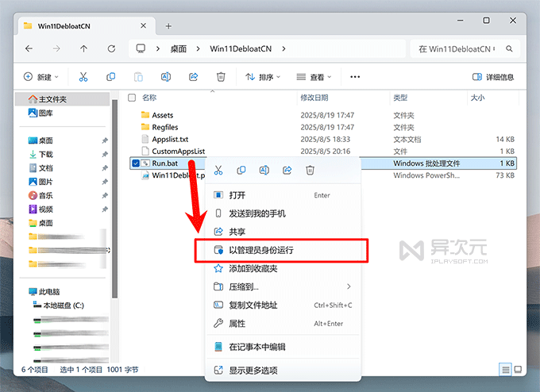The width and height of the screenshot is (540, 392).
Task: Toggle the 详细信息 details pane
Action: [493, 77]
